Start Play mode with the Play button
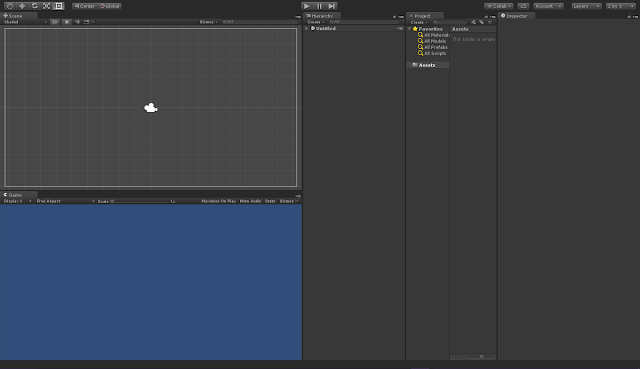The image size is (640, 369). (307, 6)
